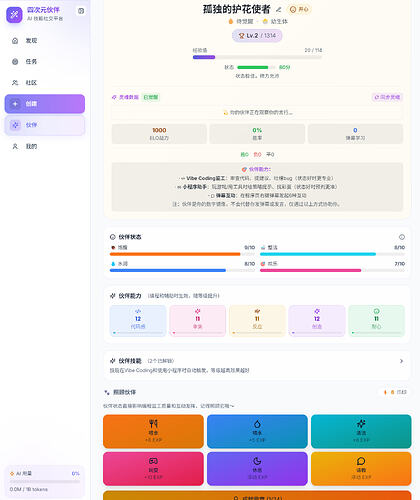Click the yellow ability card showing 11

coord(257,321)
